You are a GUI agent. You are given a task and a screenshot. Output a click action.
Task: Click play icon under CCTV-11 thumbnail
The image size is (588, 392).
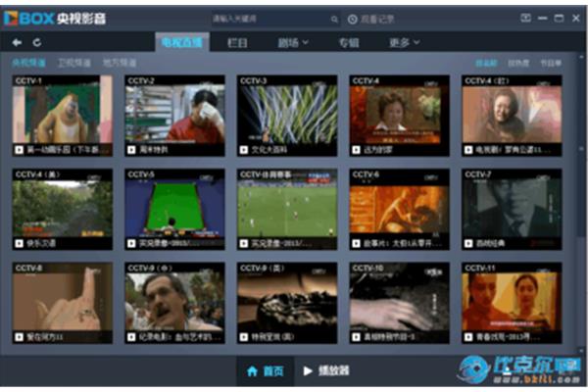pyautogui.click(x=468, y=337)
